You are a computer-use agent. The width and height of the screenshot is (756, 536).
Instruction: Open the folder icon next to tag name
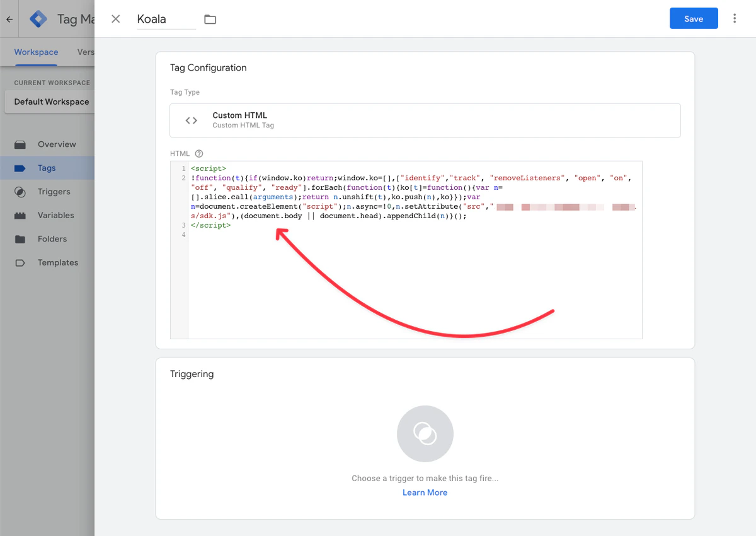[x=210, y=20]
